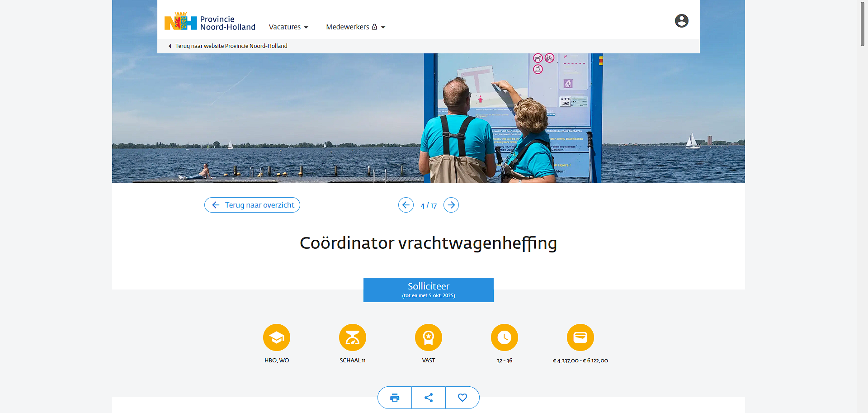Click the permanent contract ribbon icon
The image size is (868, 413).
(429, 337)
